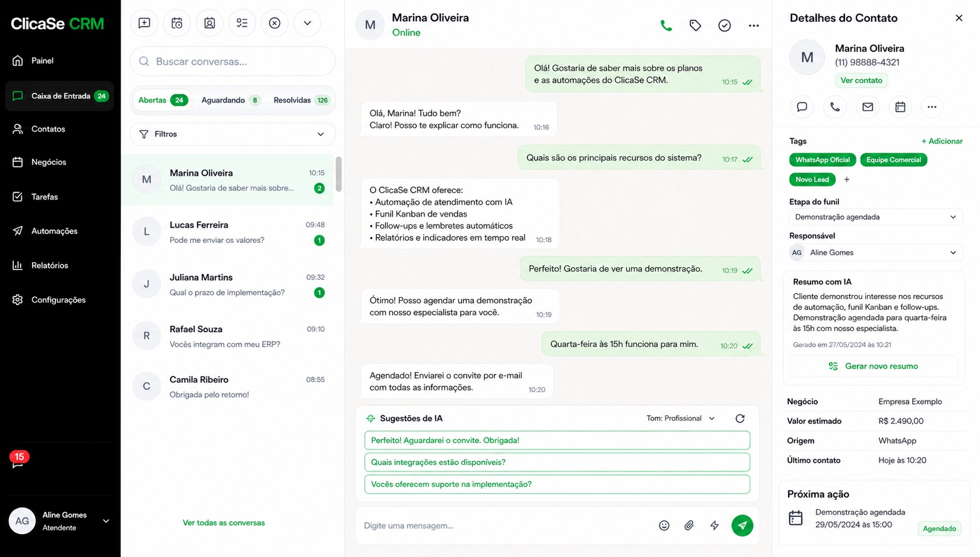Open Etapa do funil dropdown

click(x=876, y=217)
